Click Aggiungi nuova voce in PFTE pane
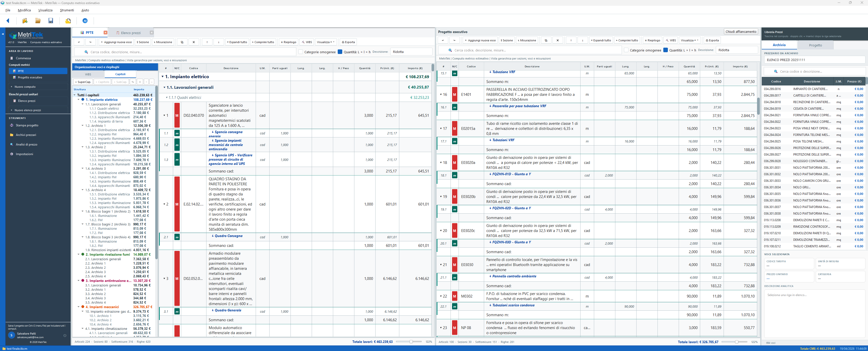Screen dimensions: 868x351 pyautogui.click(x=116, y=42)
